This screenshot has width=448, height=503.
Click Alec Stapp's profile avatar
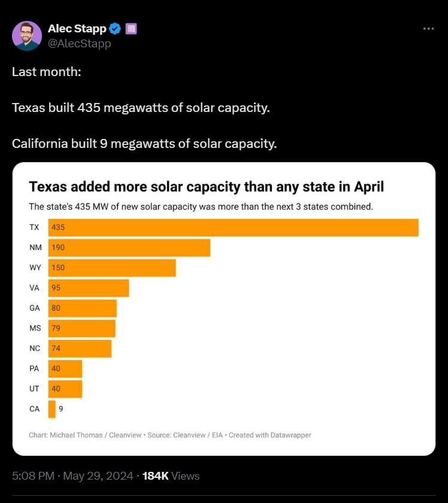(x=27, y=36)
